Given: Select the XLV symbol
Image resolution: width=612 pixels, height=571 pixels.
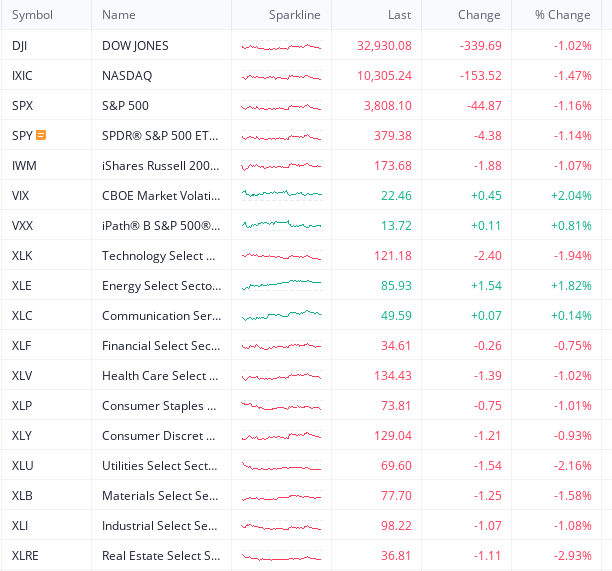Looking at the screenshot, I should [x=22, y=375].
